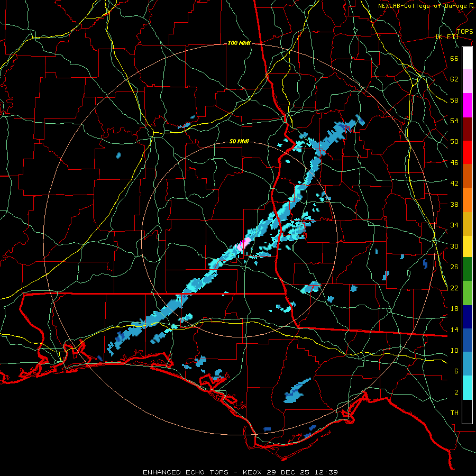Select the dark red legend swatch
476x476 pixels.
point(467,129)
